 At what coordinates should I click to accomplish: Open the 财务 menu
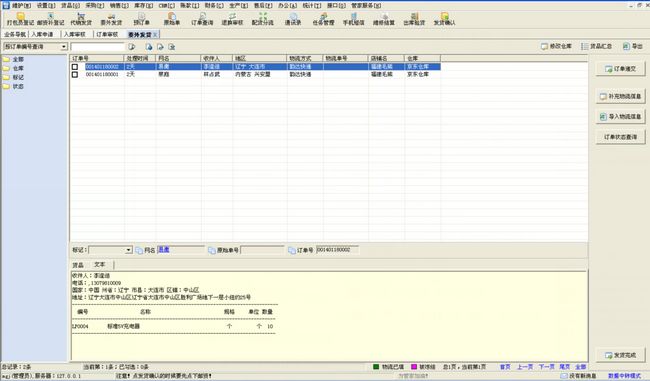point(214,5)
